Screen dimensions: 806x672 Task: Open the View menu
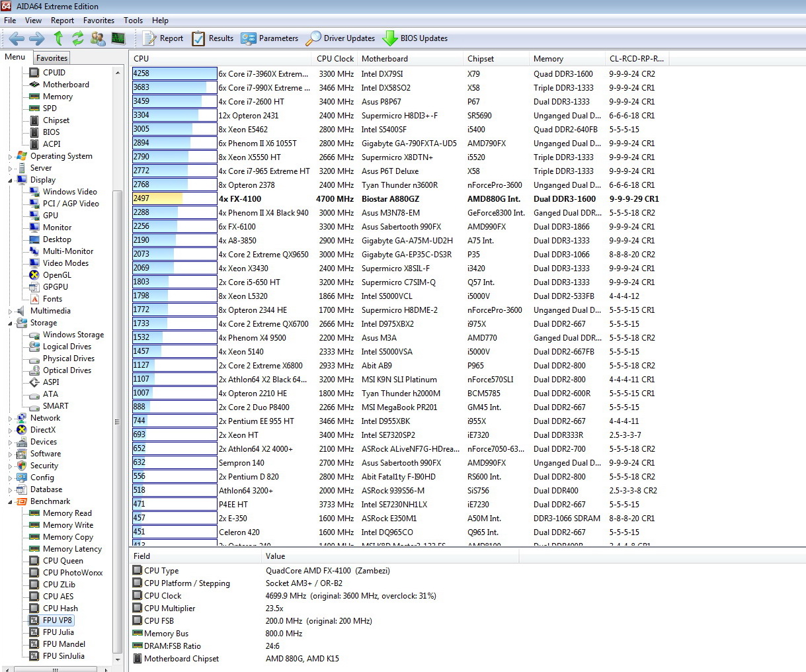tap(33, 21)
